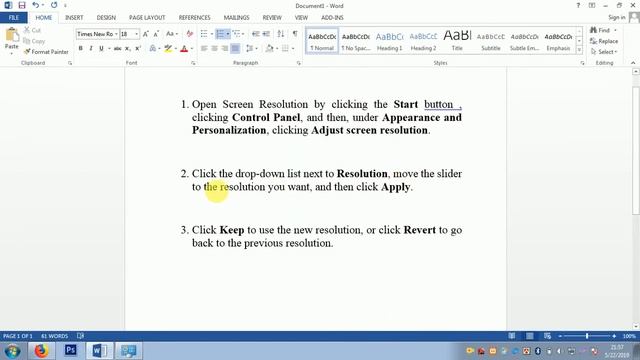
Task: Click Replace in Editing group
Action: 604,41
